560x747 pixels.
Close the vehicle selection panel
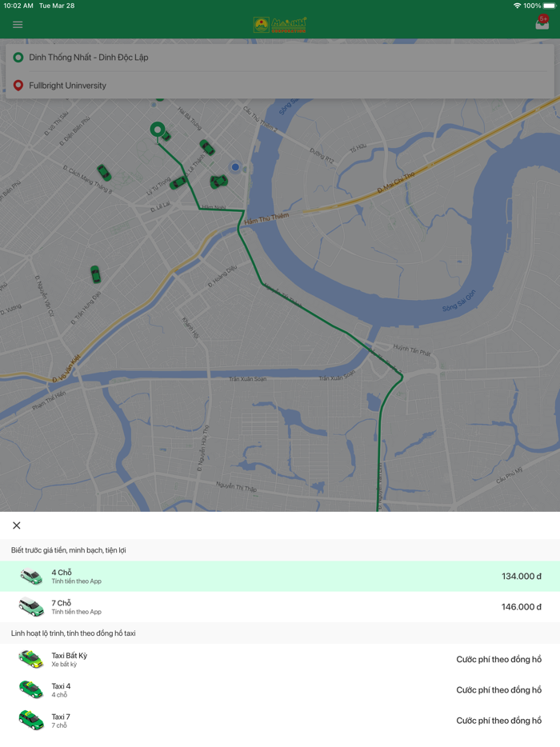(x=17, y=525)
